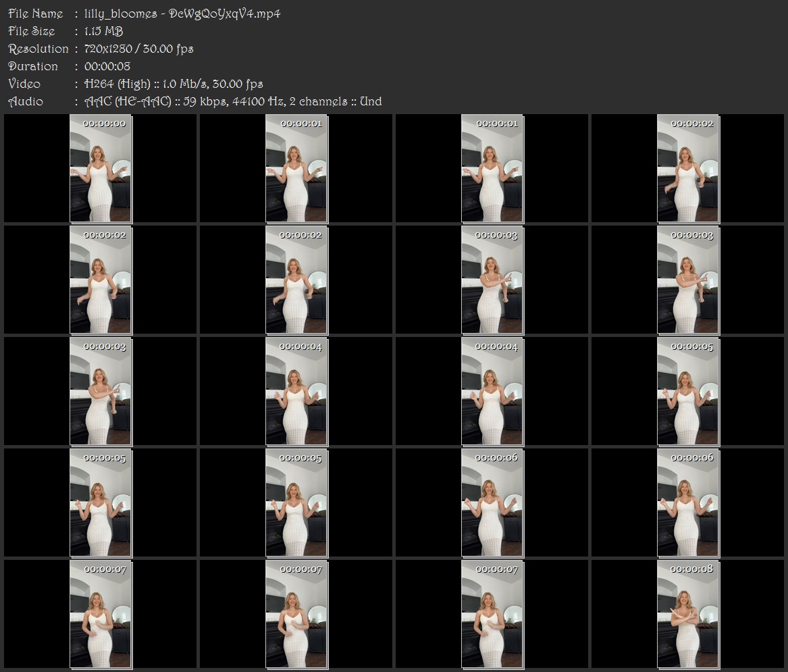Screen dimensions: 788x672
Task: Click the Video codec info H264 (High)
Action: pos(117,84)
